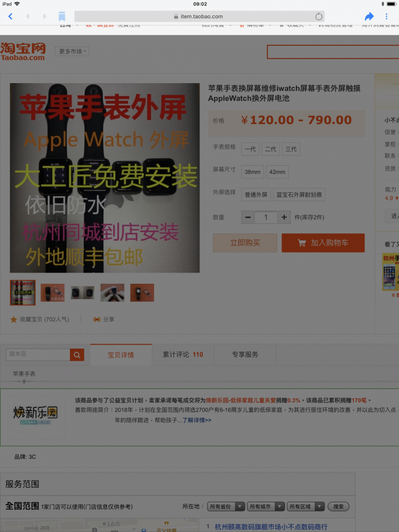Click the Taobao.com logo

point(23,52)
